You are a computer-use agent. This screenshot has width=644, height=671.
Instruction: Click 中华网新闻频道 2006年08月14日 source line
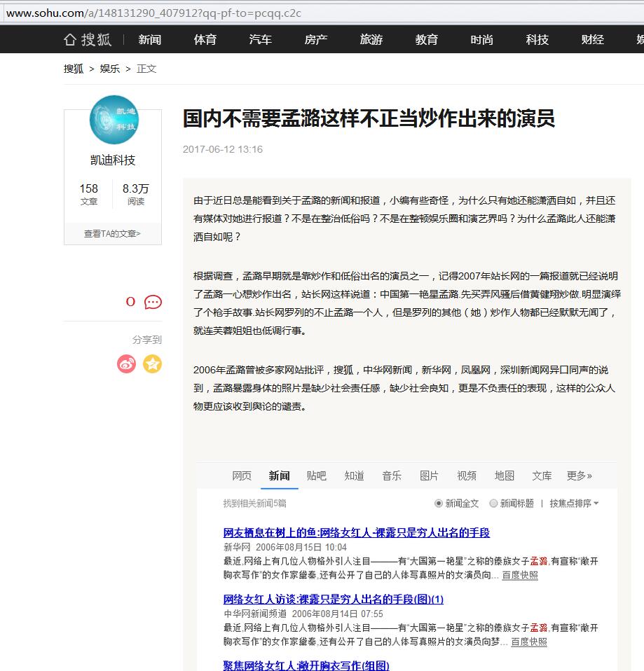point(303,614)
